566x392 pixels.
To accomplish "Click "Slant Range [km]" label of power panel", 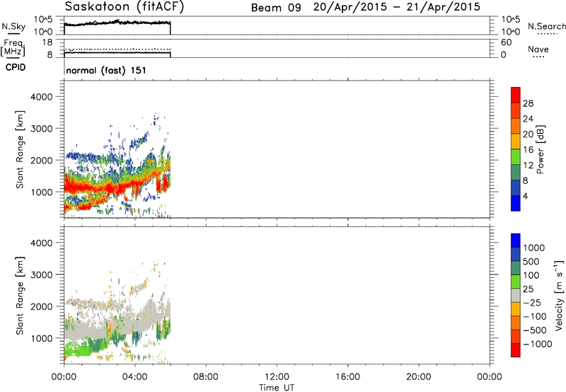I will click(21, 149).
